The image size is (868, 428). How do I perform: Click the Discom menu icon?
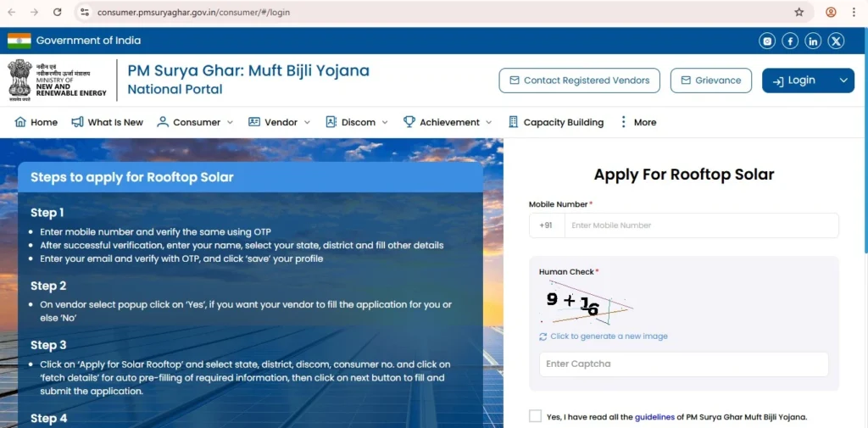tap(331, 122)
